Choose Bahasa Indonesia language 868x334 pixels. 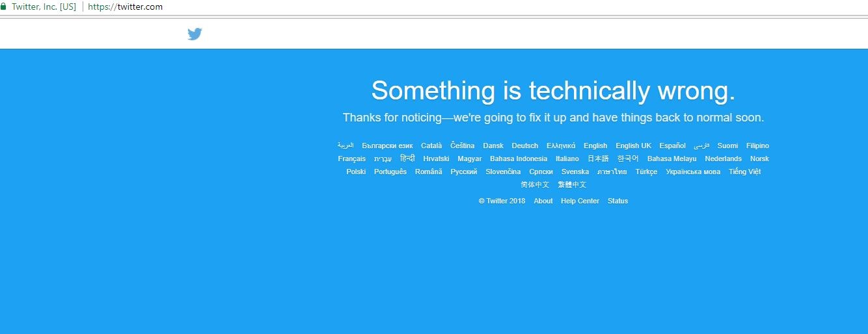[519, 159]
